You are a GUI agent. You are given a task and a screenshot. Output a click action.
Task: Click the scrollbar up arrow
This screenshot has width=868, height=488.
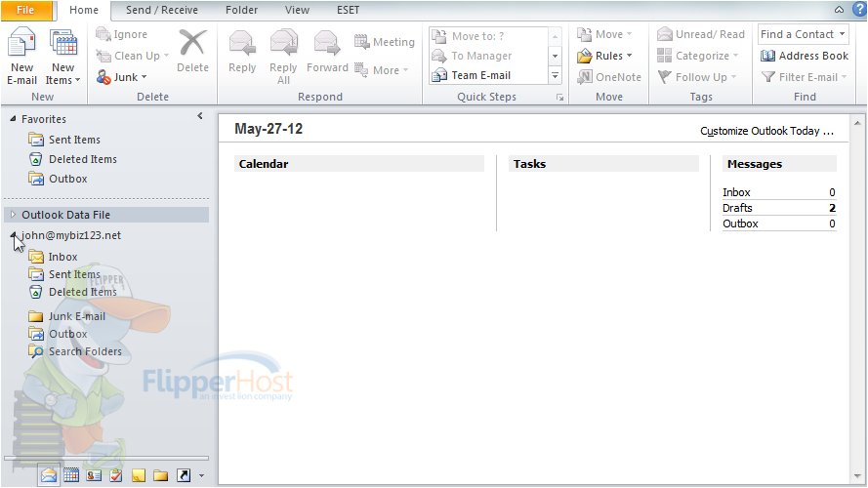click(857, 123)
